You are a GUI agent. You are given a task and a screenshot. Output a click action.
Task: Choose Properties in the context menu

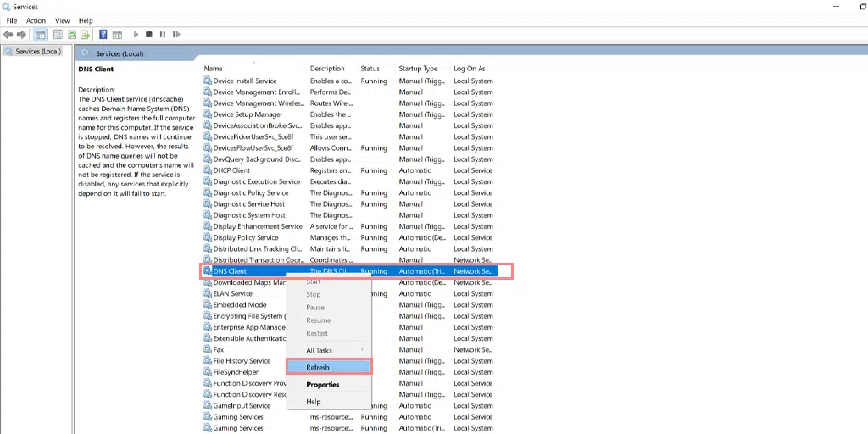click(329, 384)
